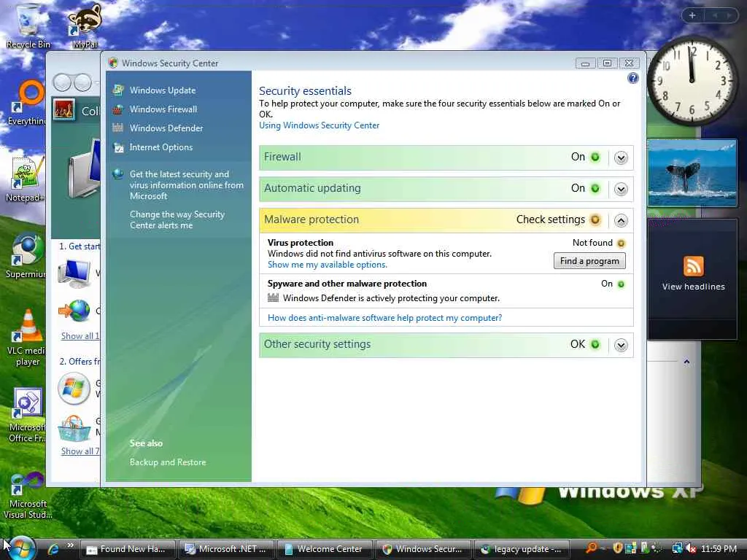Open Windows Firewall link in sidebar
747x560 pixels.
pyautogui.click(x=163, y=109)
